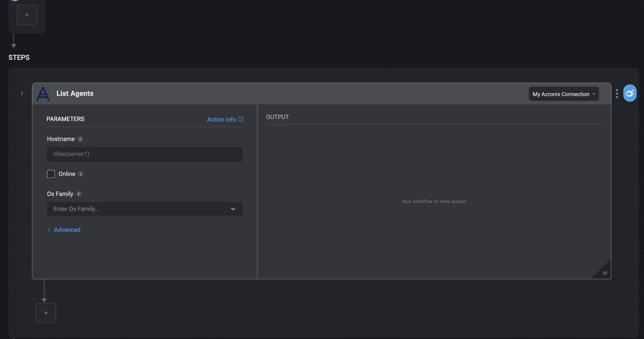
Task: Show info for the Os Family parameter
Action: point(79,194)
